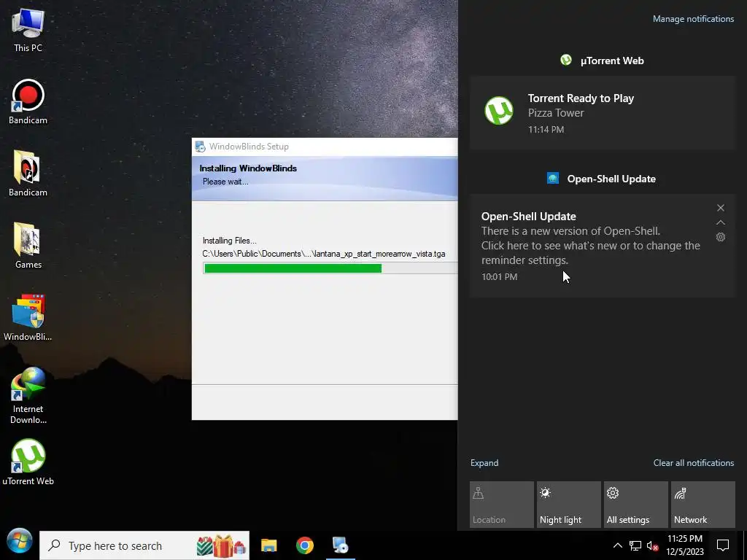Screen dimensions: 747x560
Task: Click the WindowBlinds Setup title bar
Action: pyautogui.click(x=325, y=147)
